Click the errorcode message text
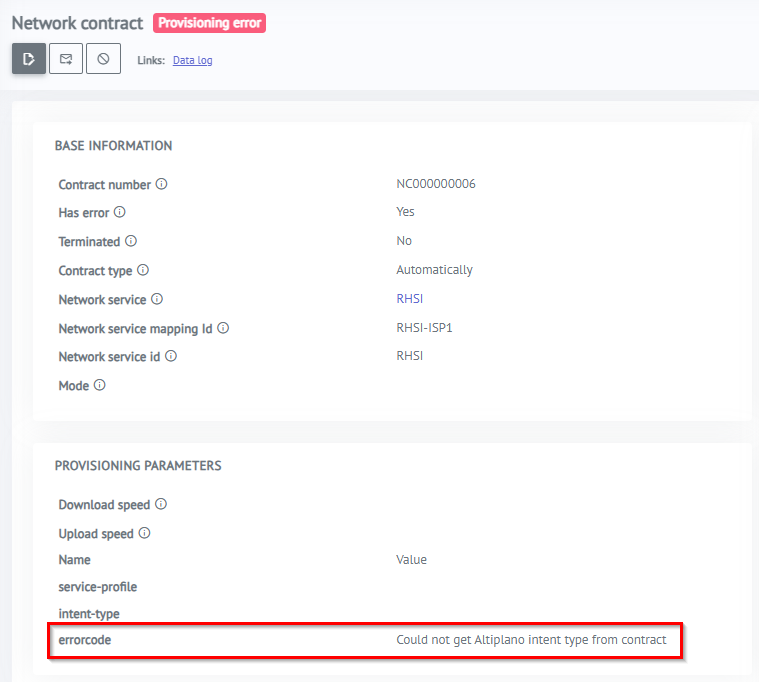The height and width of the screenshot is (682, 759). coord(531,639)
